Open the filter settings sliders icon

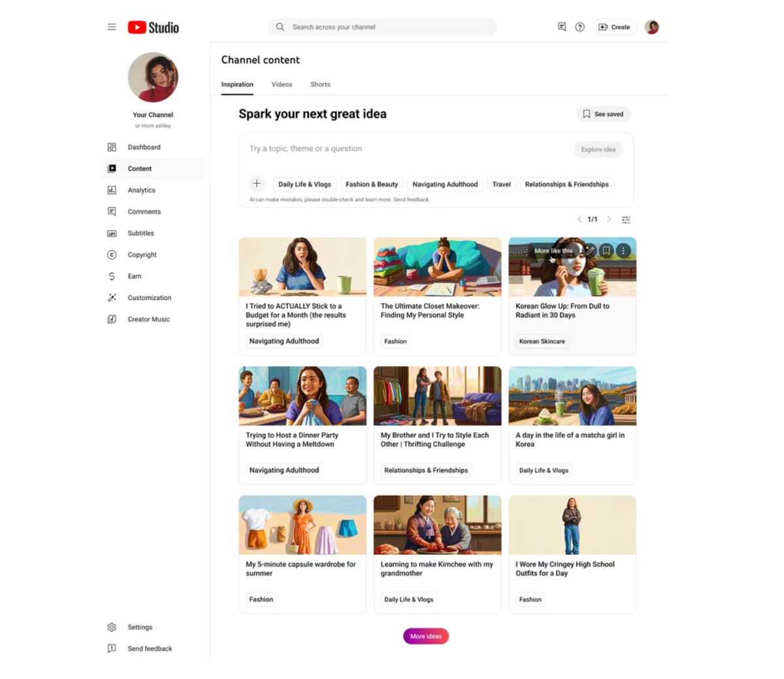626,220
